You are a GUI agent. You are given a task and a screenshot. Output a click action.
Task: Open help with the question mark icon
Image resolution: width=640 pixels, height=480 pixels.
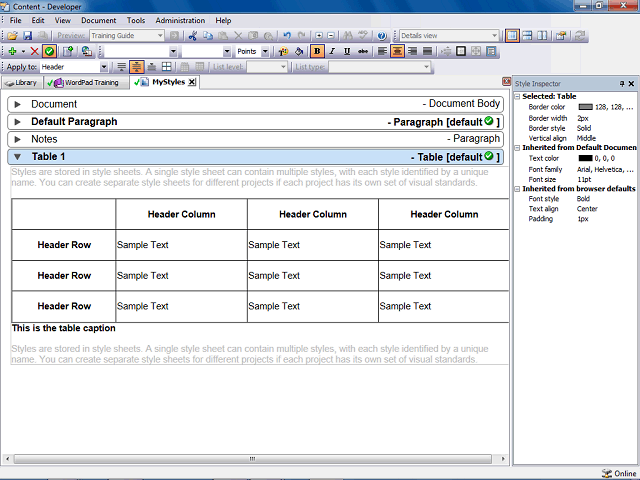pyautogui.click(x=382, y=36)
